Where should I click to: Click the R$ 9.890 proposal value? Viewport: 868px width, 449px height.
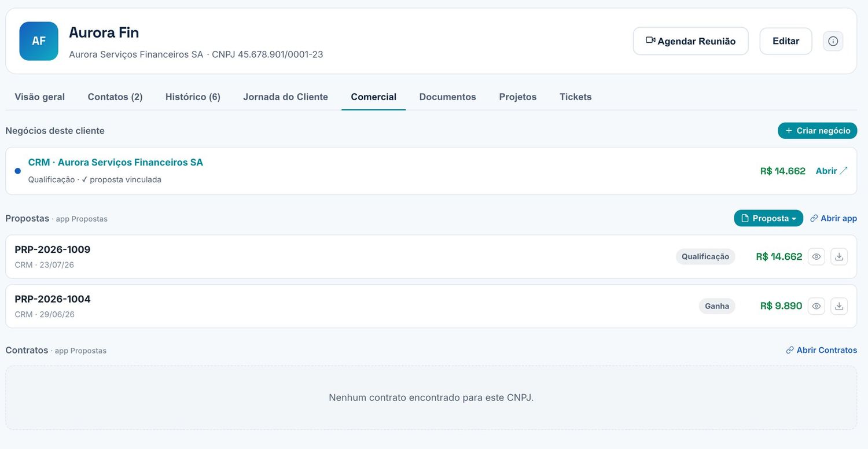[781, 306]
